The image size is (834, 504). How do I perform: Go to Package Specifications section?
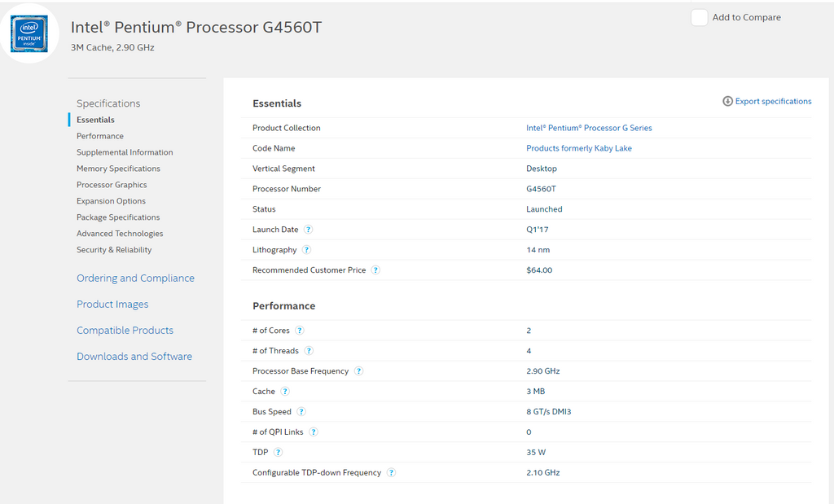[x=118, y=217]
